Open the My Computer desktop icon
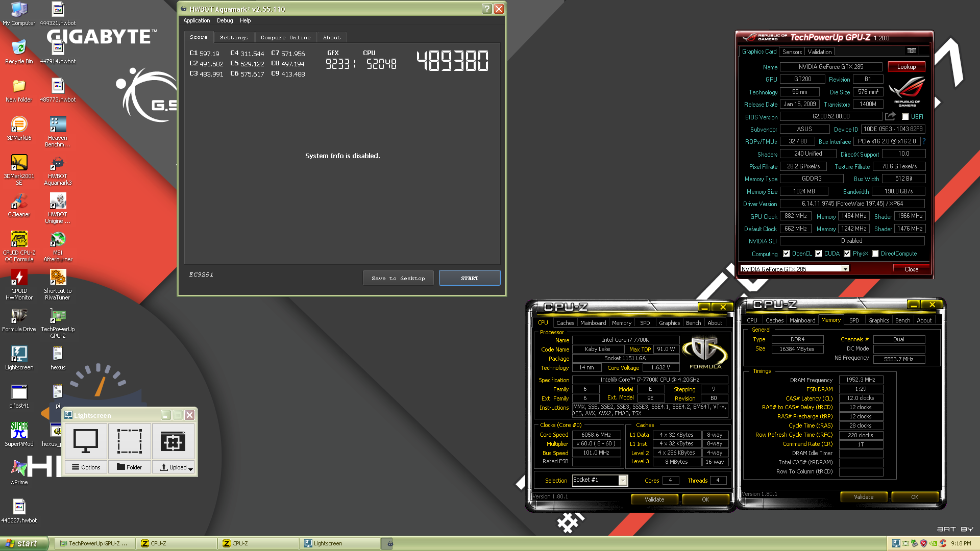The height and width of the screenshot is (551, 980). pos(19,14)
